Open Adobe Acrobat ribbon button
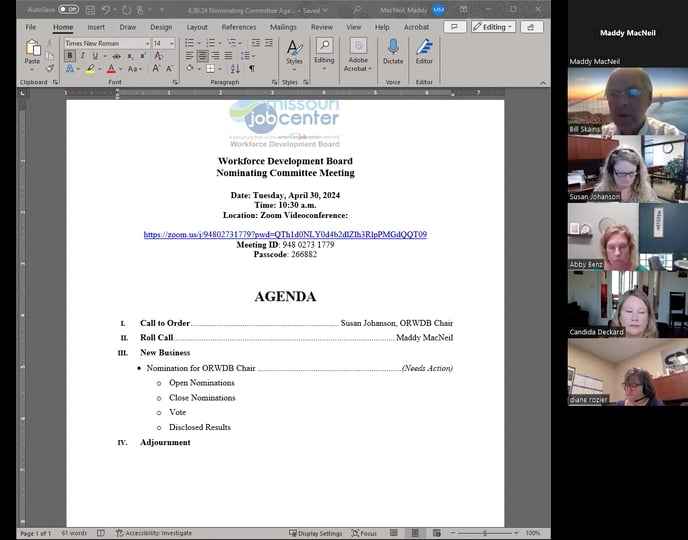688x540 pixels. point(358,55)
